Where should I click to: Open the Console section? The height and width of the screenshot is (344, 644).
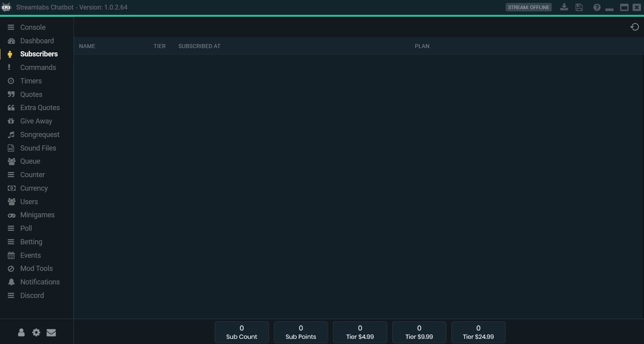coord(33,27)
